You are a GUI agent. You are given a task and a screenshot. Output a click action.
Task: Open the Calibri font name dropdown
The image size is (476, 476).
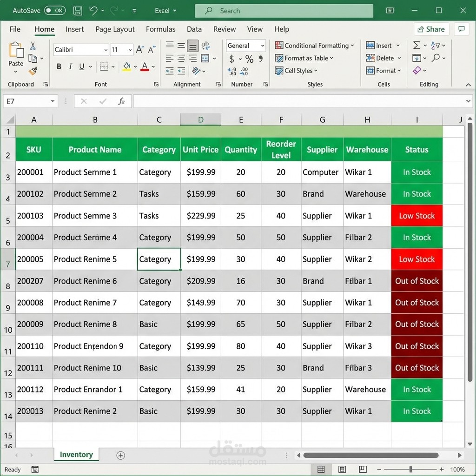[106, 50]
